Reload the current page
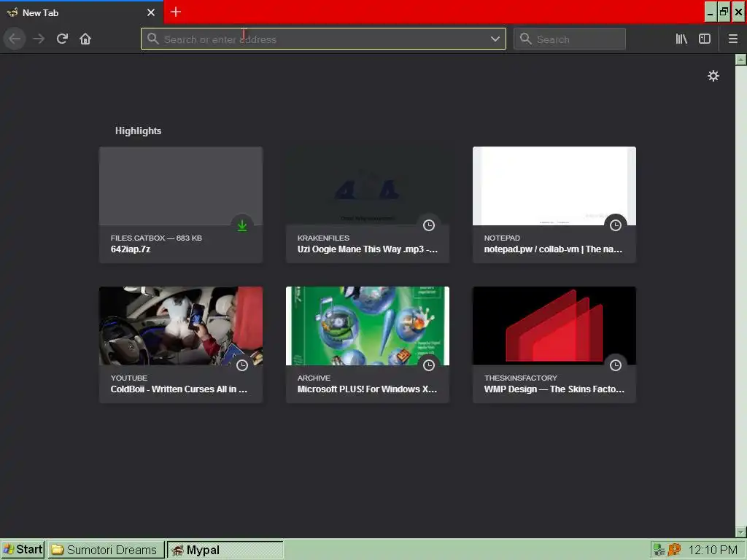The height and width of the screenshot is (560, 747). click(62, 39)
